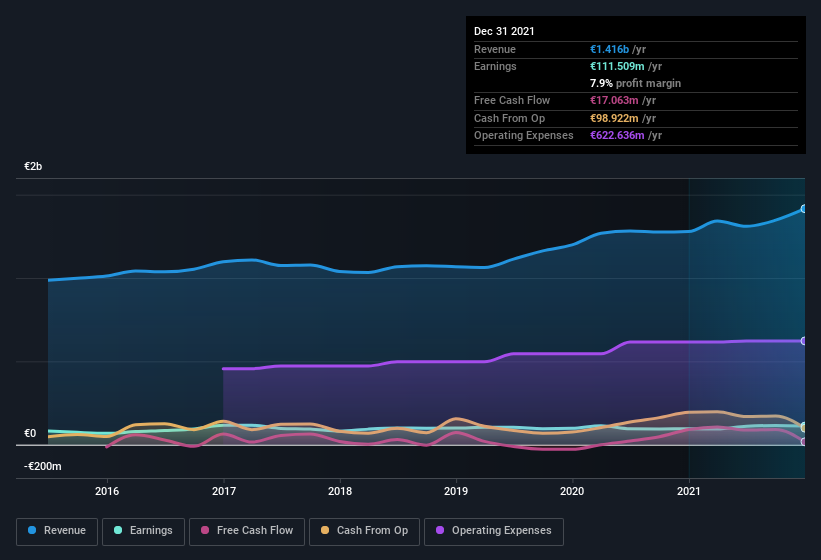Viewport: 821px width, 560px height.
Task: Click the €111.509m earnings value in the tooltip
Action: coord(617,66)
